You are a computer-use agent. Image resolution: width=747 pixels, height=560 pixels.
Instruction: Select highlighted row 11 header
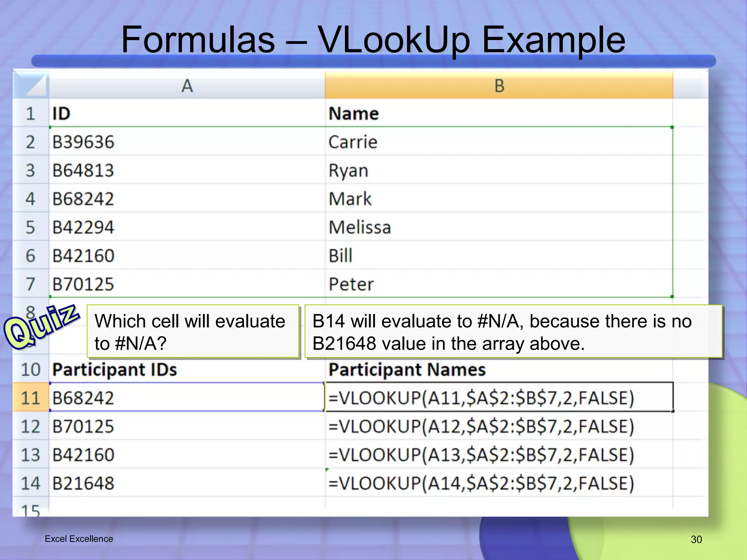coord(31,397)
